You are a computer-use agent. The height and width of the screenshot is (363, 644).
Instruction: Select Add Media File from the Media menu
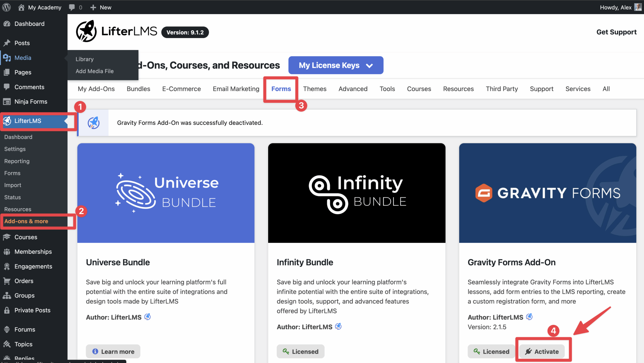pos(95,71)
